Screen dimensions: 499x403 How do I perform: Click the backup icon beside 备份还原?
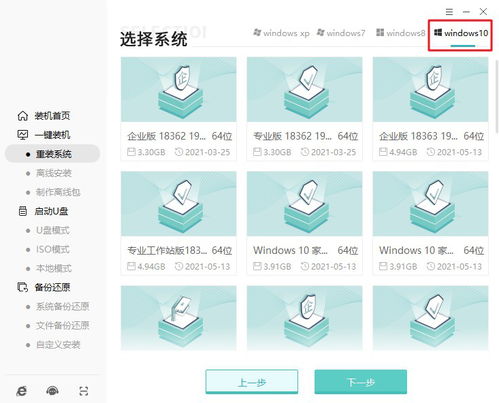(x=23, y=287)
